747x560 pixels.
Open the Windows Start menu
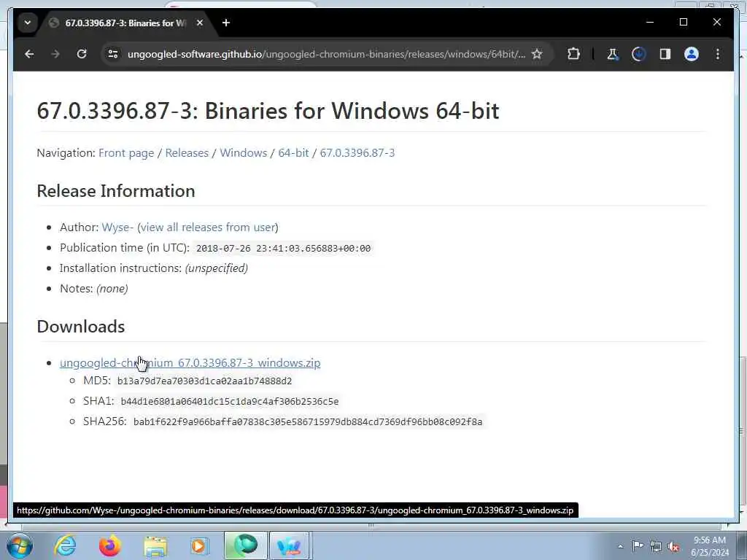(x=20, y=545)
